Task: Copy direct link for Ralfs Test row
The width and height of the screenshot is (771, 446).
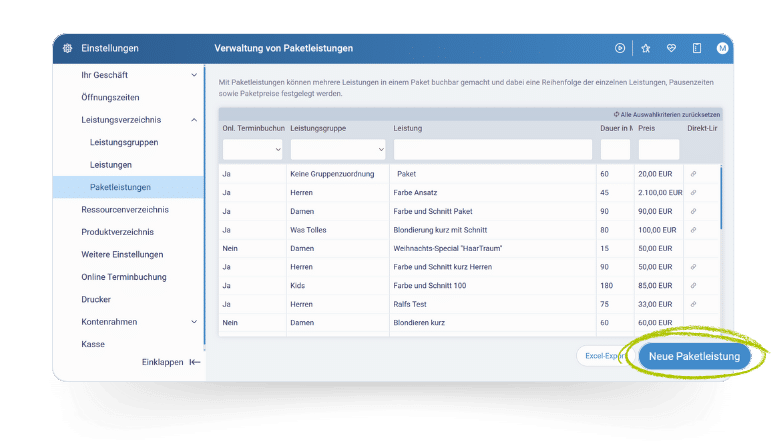Action: [693, 304]
